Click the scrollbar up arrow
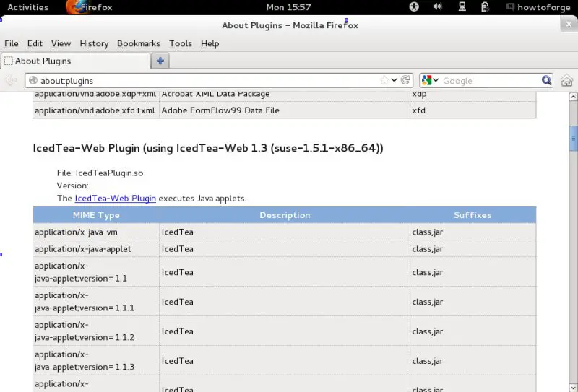578x392 pixels. 573,97
